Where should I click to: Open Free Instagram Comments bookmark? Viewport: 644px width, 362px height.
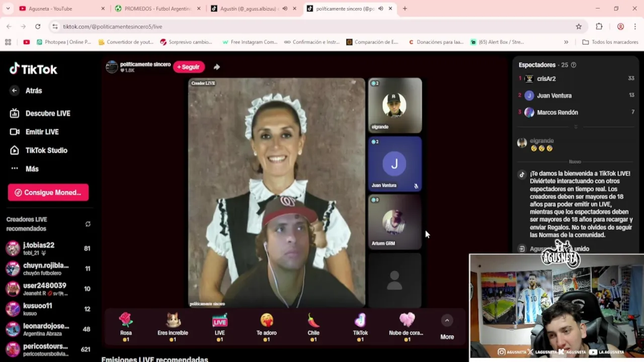coord(250,42)
